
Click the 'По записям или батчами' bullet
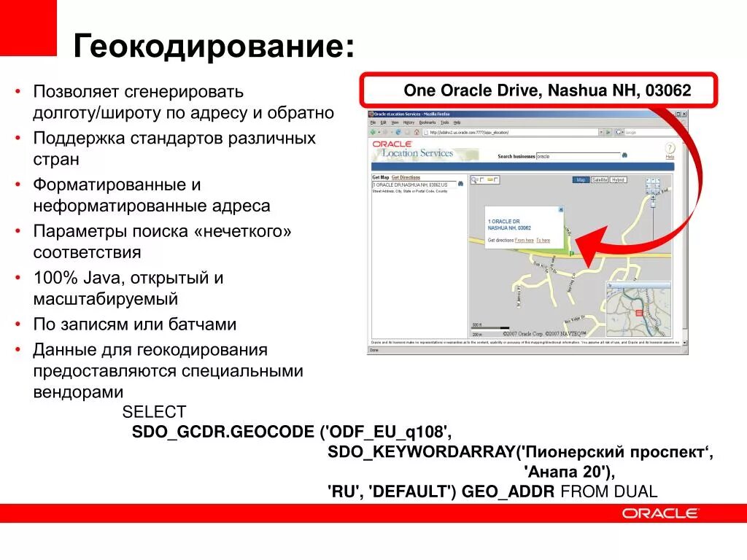pos(135,324)
